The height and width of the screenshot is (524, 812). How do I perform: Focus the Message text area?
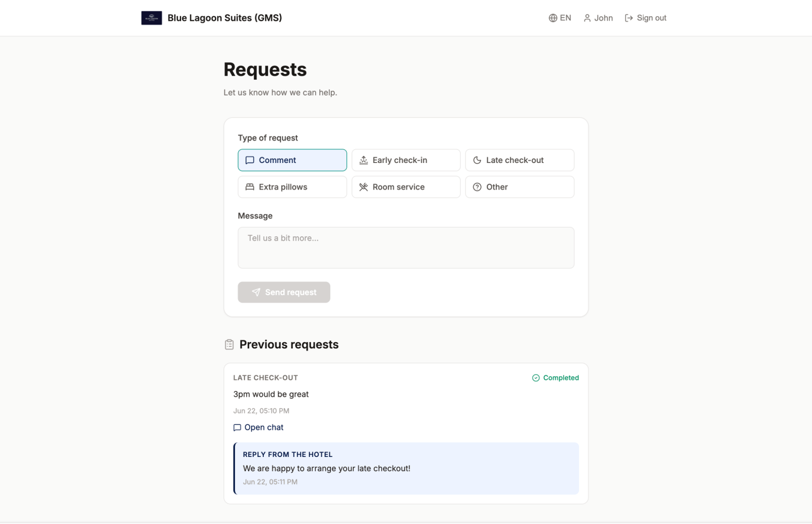406,248
